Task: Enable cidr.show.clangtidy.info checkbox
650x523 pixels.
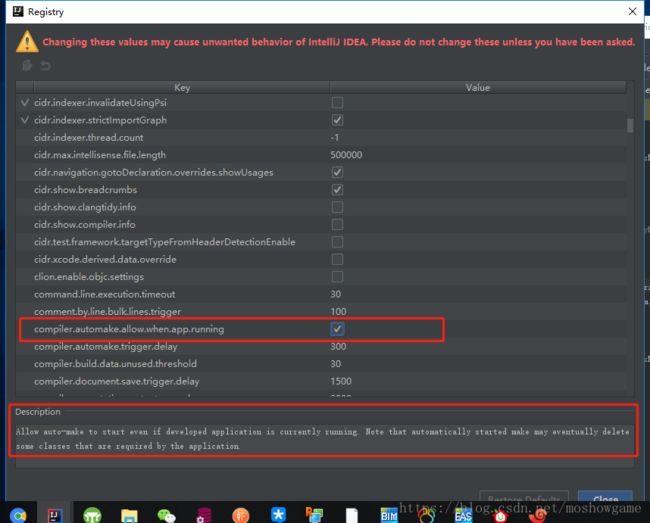Action: (337, 207)
